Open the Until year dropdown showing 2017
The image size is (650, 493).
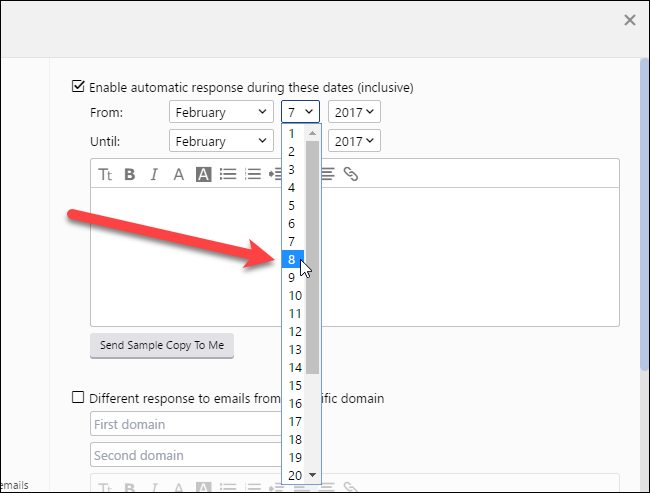354,141
